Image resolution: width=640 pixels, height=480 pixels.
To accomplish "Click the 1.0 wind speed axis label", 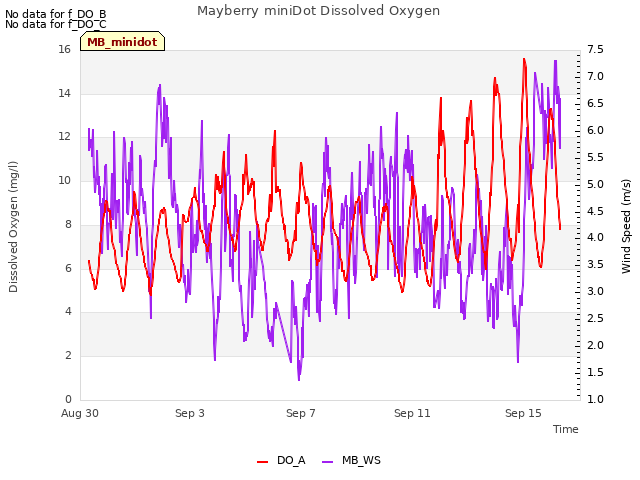I will (x=595, y=399).
